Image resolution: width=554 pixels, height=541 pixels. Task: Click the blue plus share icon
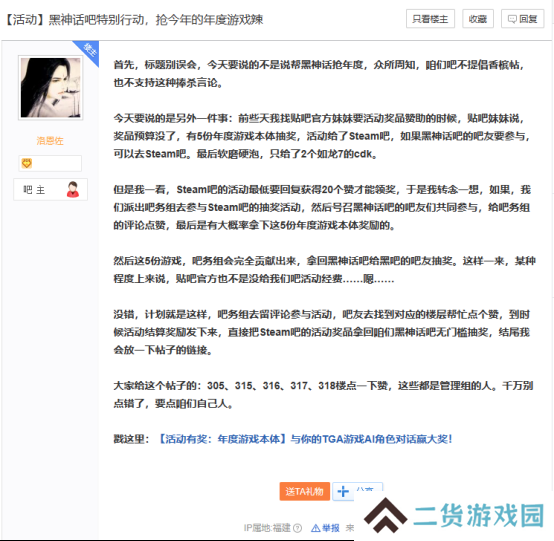[343, 492]
